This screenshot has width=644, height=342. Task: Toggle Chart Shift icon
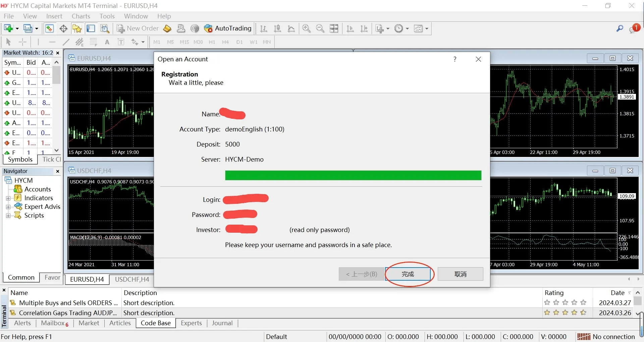(x=364, y=28)
